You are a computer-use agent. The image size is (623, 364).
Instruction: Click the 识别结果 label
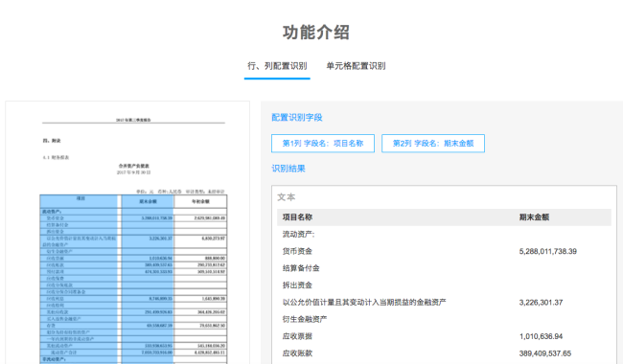pyautogui.click(x=288, y=169)
